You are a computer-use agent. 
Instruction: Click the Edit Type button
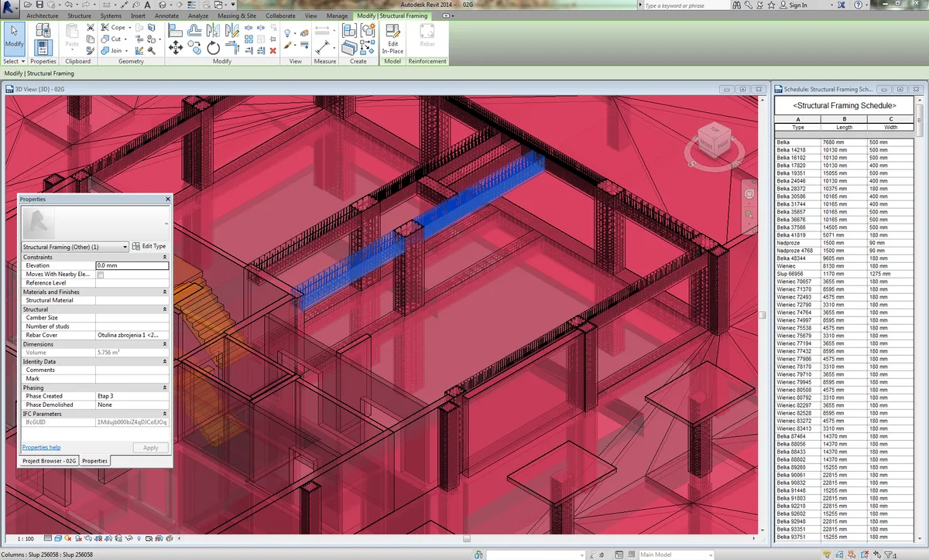coord(152,246)
